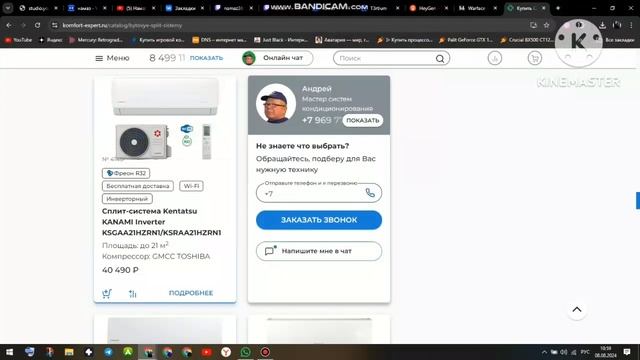
Task: Click the browser Reload icon
Action: pyautogui.click(x=38, y=25)
